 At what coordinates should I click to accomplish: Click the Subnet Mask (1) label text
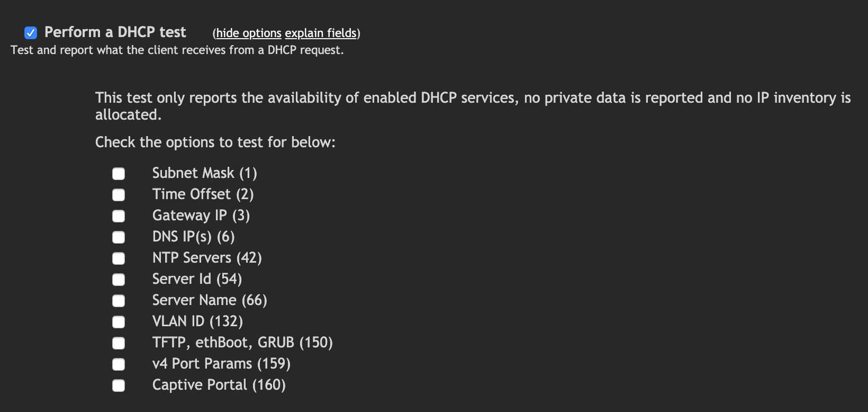pyautogui.click(x=204, y=173)
